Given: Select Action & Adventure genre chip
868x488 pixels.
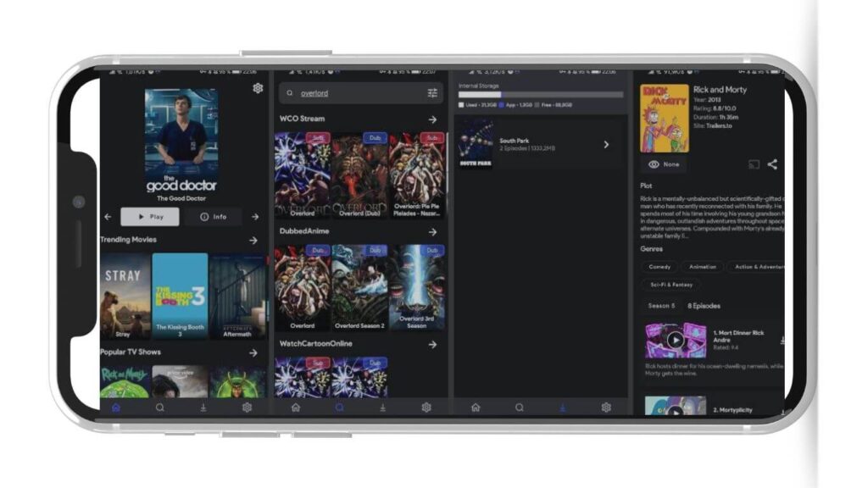Looking at the screenshot, I should coord(756,267).
